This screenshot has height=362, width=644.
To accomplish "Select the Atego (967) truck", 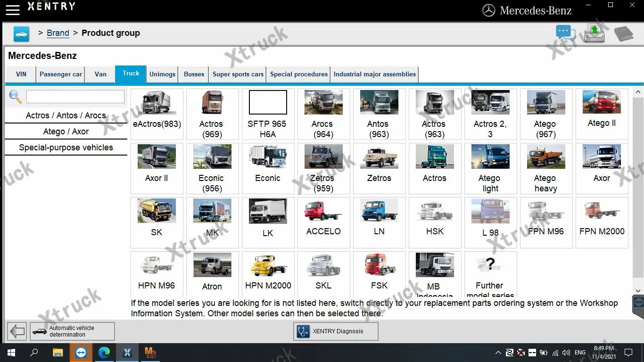I will tap(546, 114).
